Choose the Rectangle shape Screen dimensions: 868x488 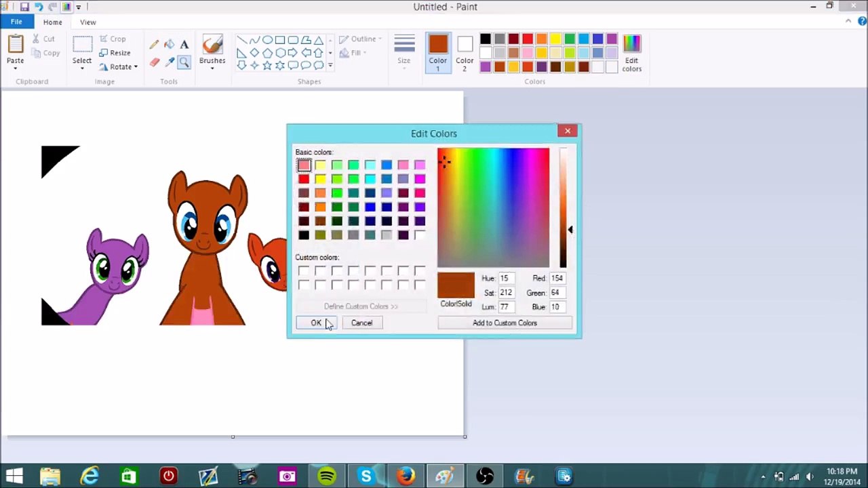click(x=280, y=40)
